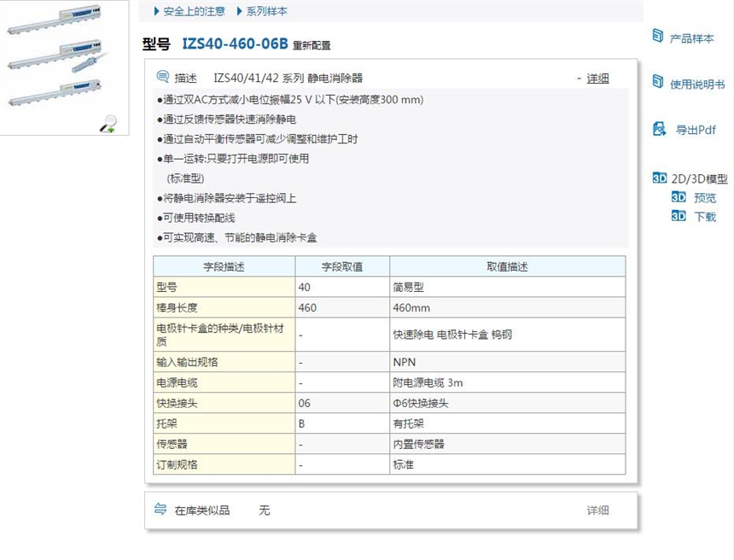Image resolution: width=734 pixels, height=560 pixels.
Task: Select the 棒身长度 460 table row
Action: pos(341,306)
